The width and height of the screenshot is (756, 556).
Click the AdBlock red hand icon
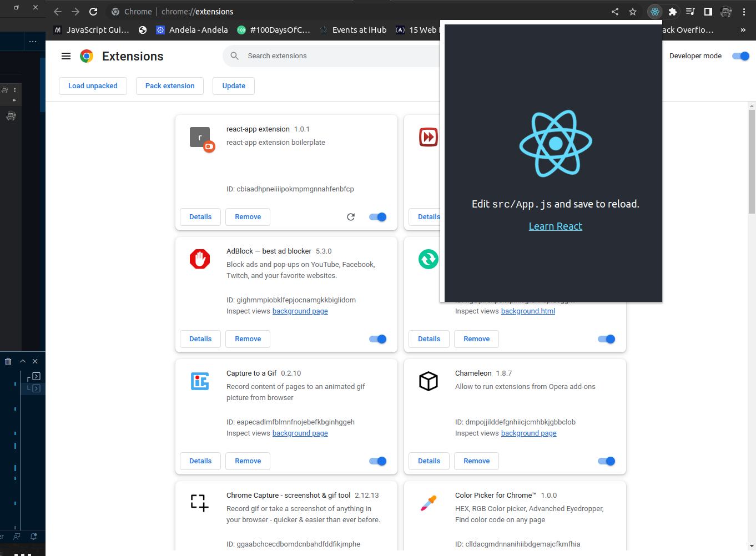coord(200,259)
